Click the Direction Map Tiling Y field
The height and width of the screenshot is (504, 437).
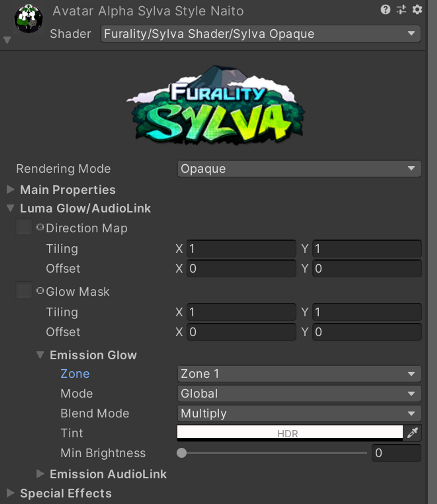(x=367, y=249)
